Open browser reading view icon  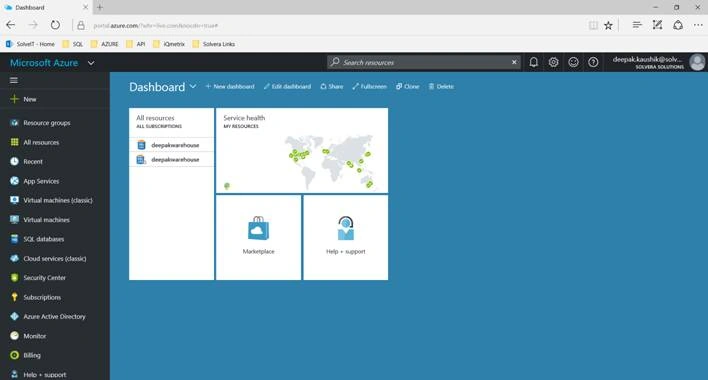pyautogui.click(x=593, y=25)
